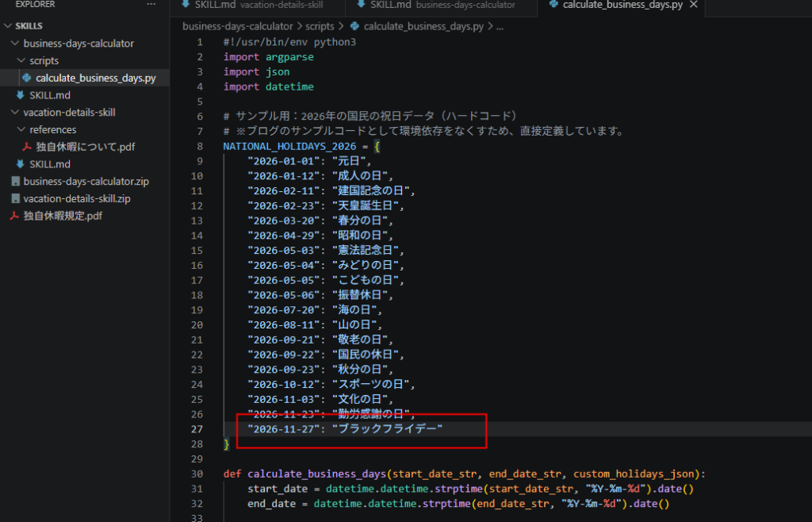The image size is (812, 522).
Task: Click "建国記念の日" string value
Action: point(371,191)
